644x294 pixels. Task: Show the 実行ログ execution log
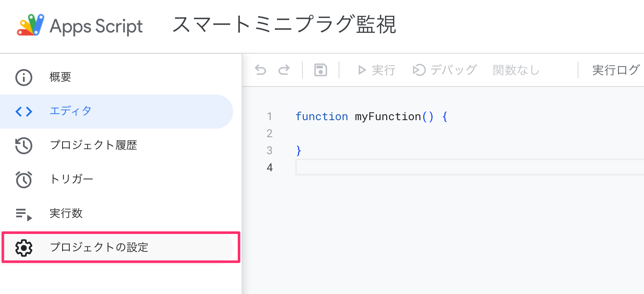[x=616, y=70]
